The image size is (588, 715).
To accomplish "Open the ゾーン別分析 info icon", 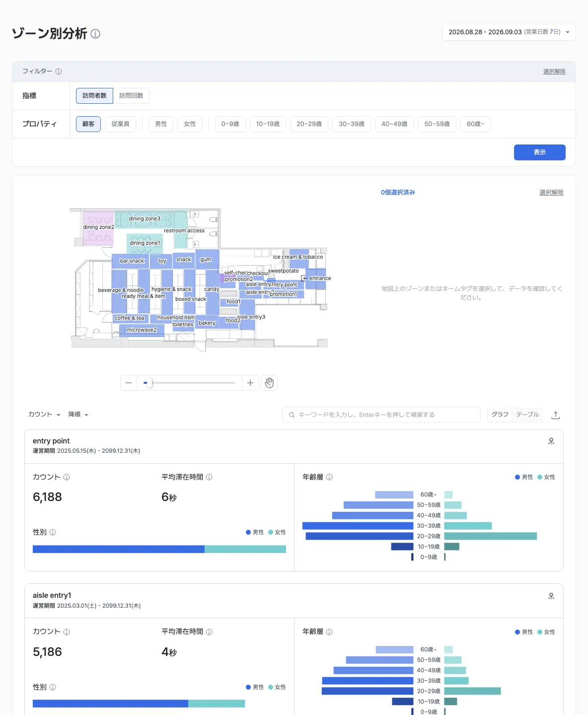I will pyautogui.click(x=96, y=34).
